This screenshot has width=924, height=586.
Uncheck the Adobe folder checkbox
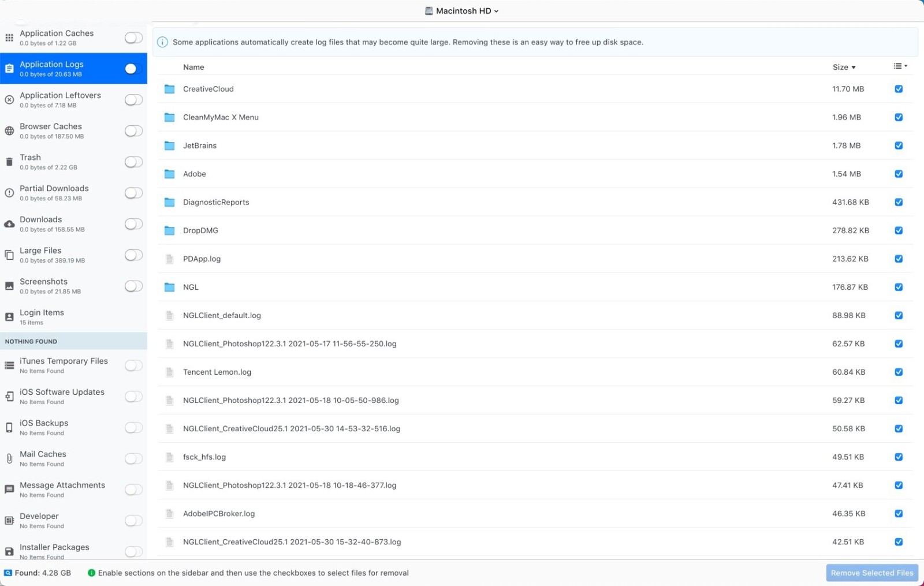click(899, 174)
